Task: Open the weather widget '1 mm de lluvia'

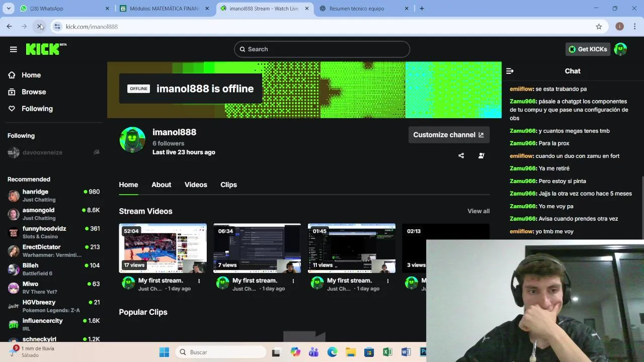Action: 33,351
